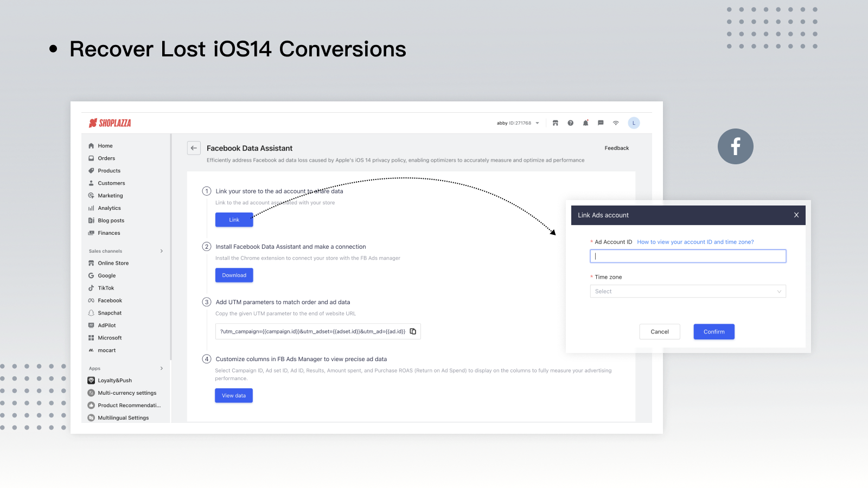Open Orders in the sidebar

tap(106, 158)
